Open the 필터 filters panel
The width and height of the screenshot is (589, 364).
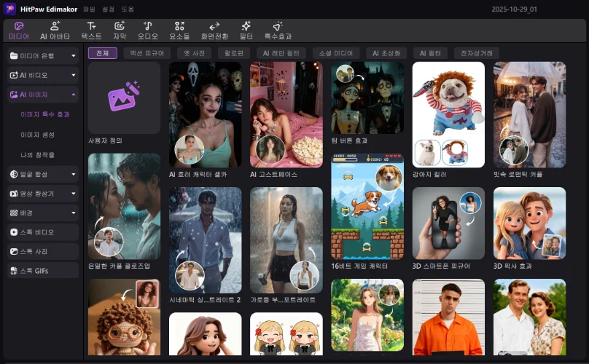(246, 30)
